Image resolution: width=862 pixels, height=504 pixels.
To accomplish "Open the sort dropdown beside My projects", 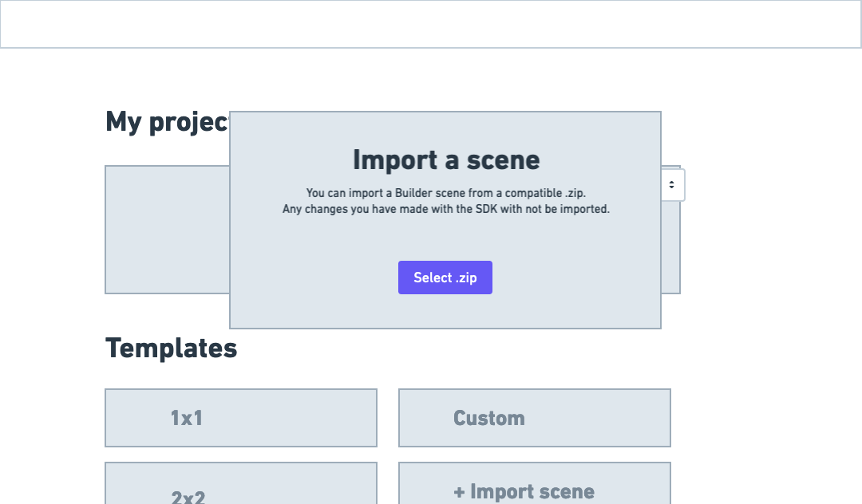I will point(673,185).
